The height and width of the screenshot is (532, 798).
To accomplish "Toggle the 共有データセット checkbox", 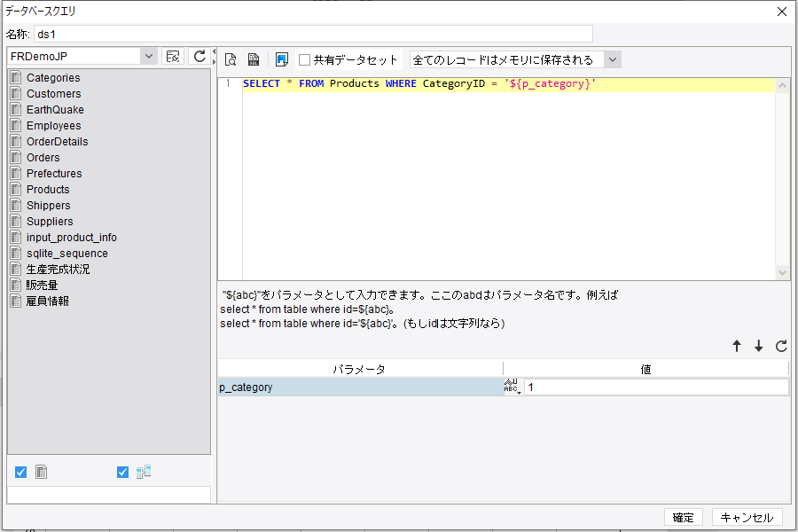I will pos(304,59).
